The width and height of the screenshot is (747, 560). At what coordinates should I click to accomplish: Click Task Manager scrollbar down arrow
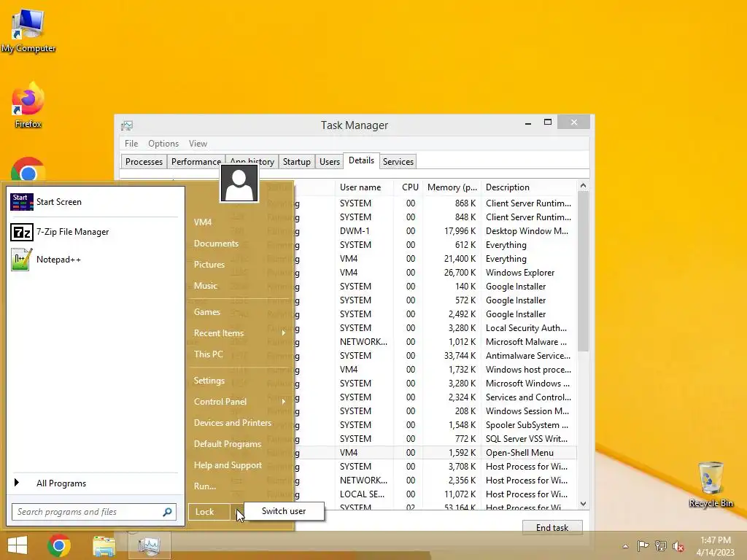pos(583,504)
